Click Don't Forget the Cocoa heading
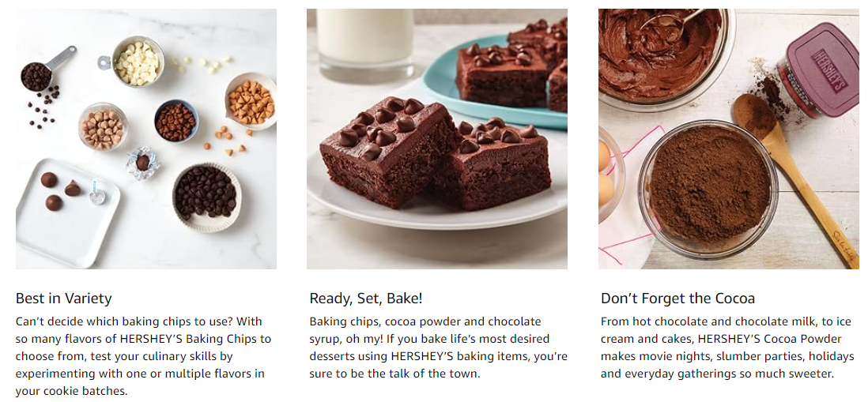This screenshot has width=868, height=402. [x=677, y=299]
